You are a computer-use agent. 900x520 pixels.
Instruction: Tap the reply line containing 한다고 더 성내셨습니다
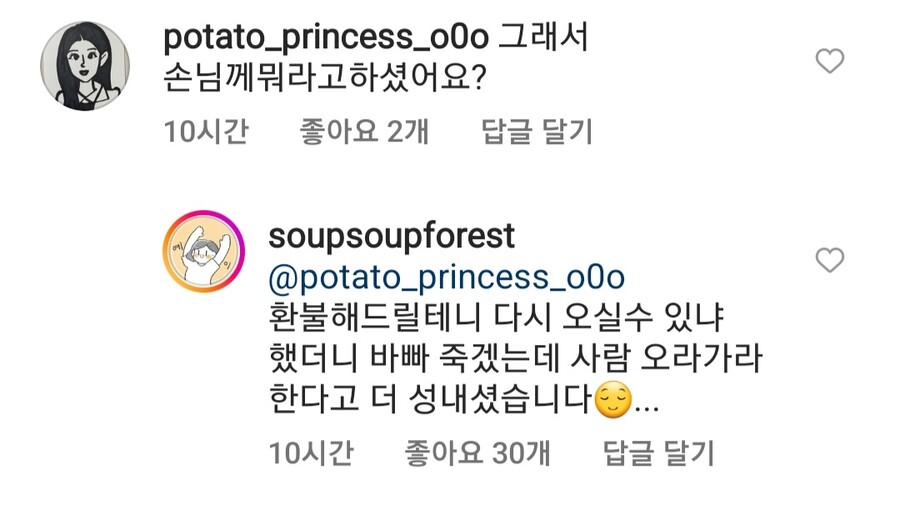coord(430,402)
